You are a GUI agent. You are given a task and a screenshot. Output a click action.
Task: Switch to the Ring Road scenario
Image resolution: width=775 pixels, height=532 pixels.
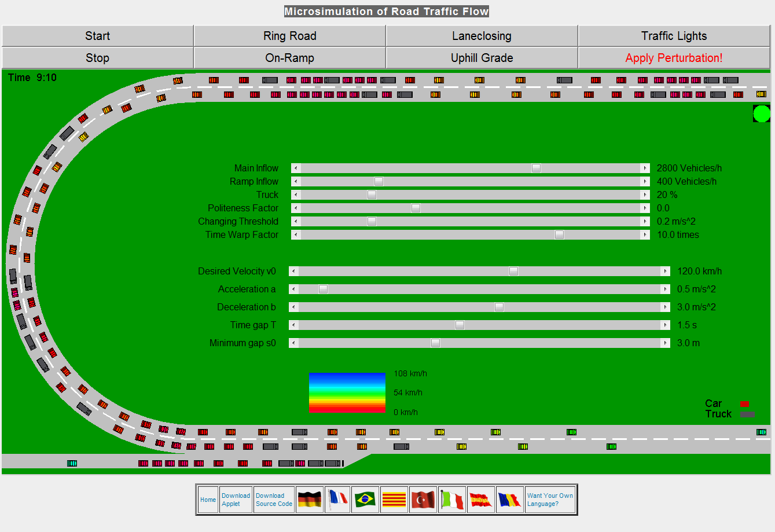pyautogui.click(x=289, y=35)
